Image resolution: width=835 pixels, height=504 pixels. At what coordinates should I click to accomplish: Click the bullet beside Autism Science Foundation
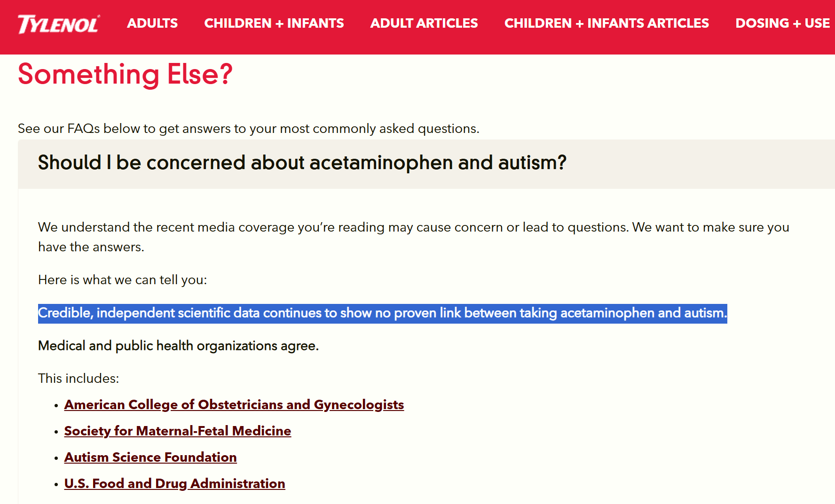(56, 458)
